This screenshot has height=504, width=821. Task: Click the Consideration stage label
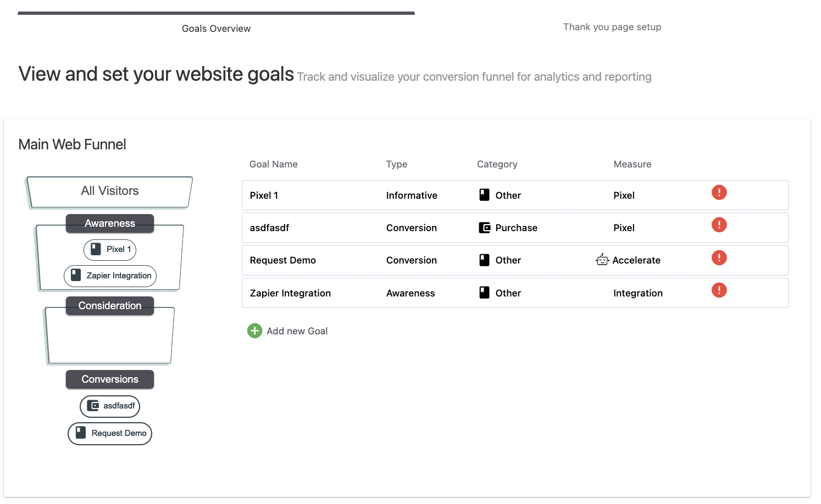pyautogui.click(x=110, y=306)
